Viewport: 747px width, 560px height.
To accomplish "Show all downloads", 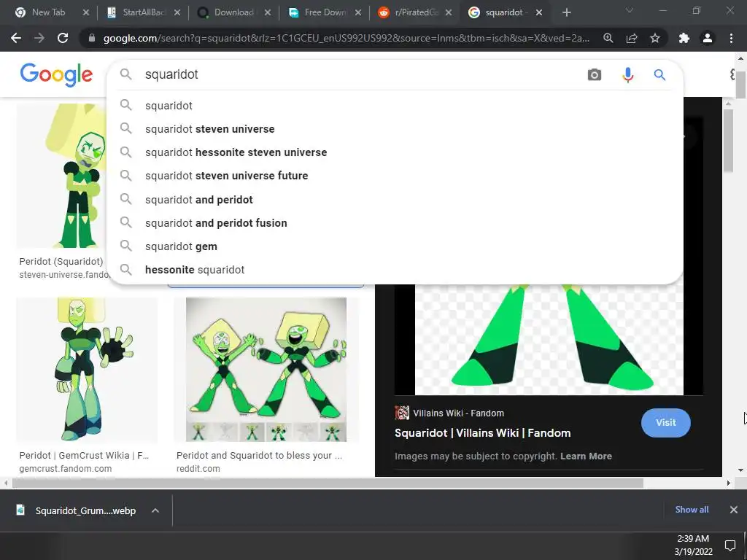I will click(692, 510).
